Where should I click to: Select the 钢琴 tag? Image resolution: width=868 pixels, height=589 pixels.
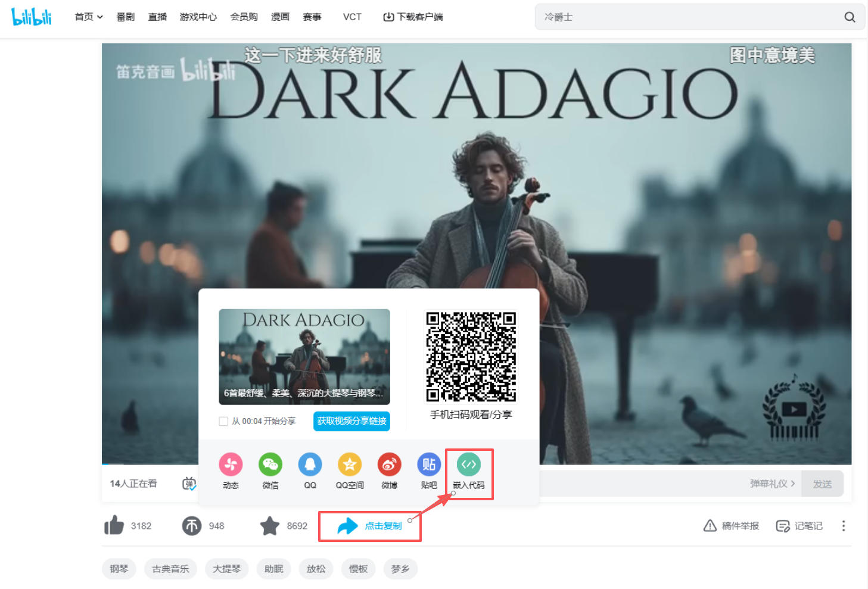119,569
